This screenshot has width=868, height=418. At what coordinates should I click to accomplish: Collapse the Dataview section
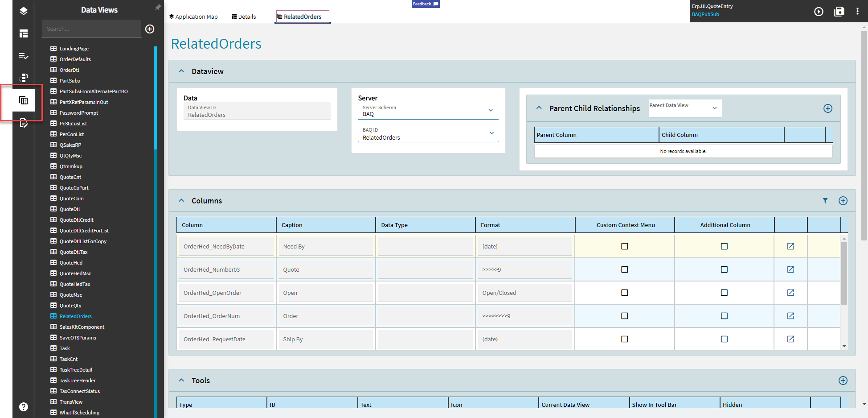(181, 71)
